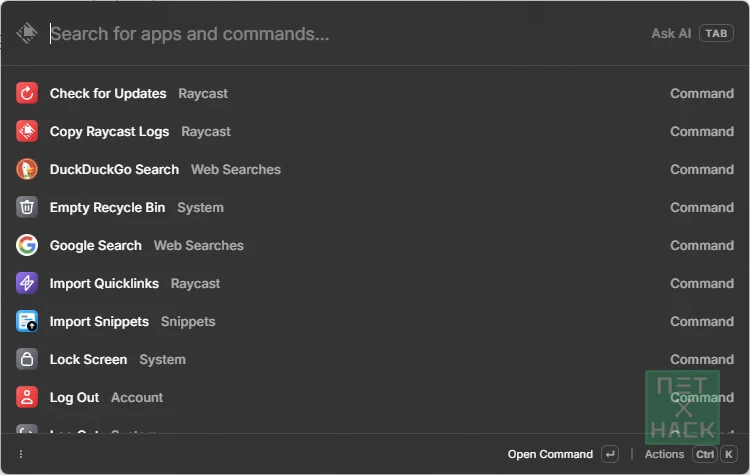Select the Check for Updates command
Image resolution: width=750 pixels, height=475 pixels.
(x=375, y=93)
